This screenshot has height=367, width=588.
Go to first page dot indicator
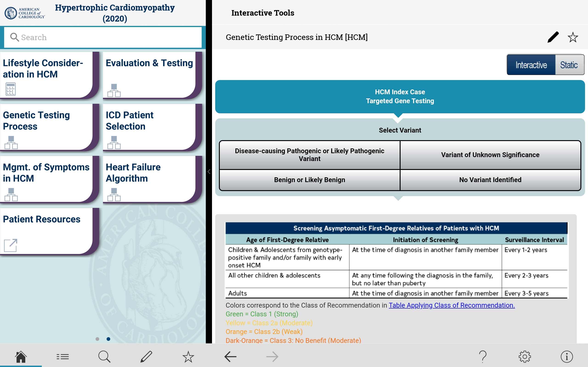click(97, 339)
